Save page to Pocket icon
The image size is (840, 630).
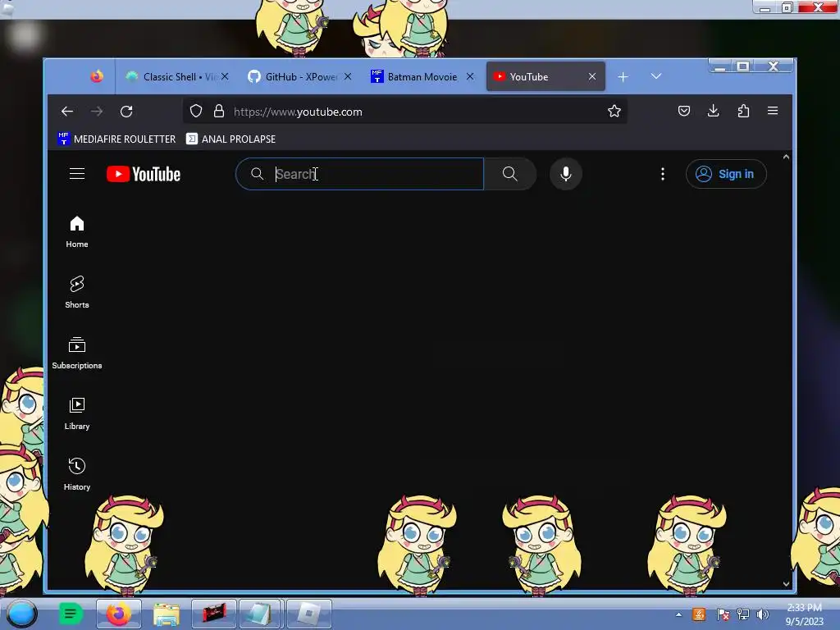683,111
